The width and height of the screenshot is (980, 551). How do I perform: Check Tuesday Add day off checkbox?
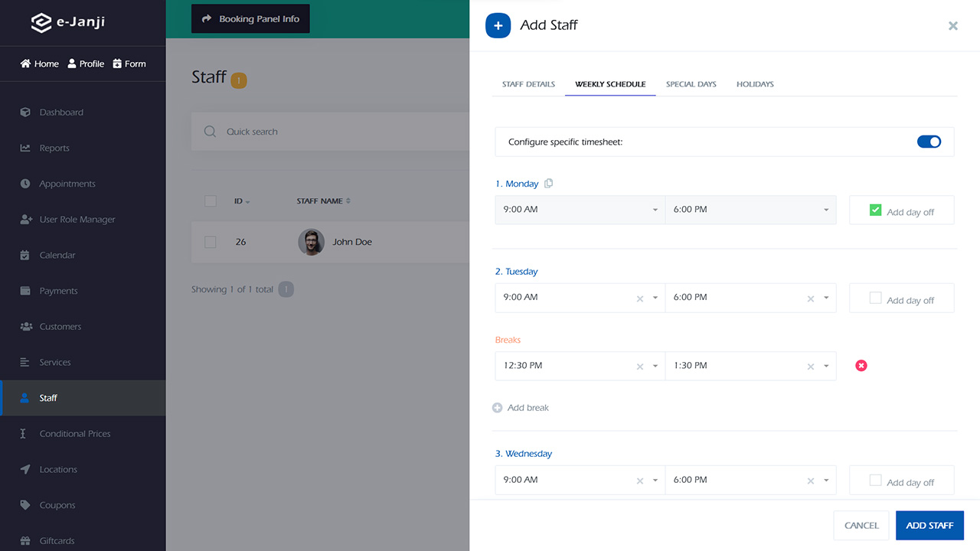[876, 298]
